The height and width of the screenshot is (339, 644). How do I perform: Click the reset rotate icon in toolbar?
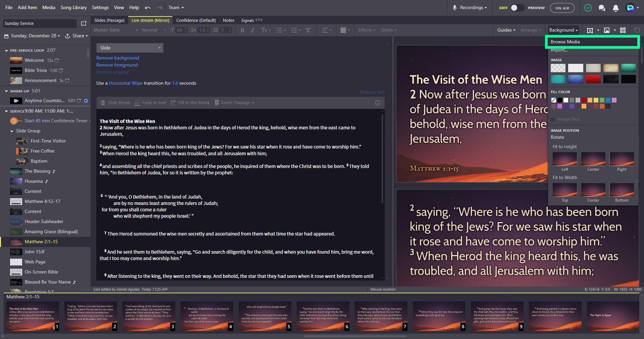[x=637, y=30]
